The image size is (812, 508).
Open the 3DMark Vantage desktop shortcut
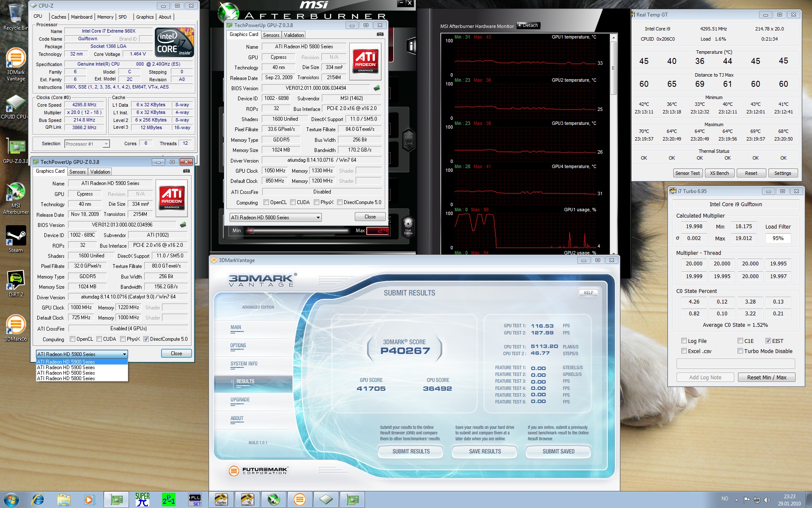[16, 64]
